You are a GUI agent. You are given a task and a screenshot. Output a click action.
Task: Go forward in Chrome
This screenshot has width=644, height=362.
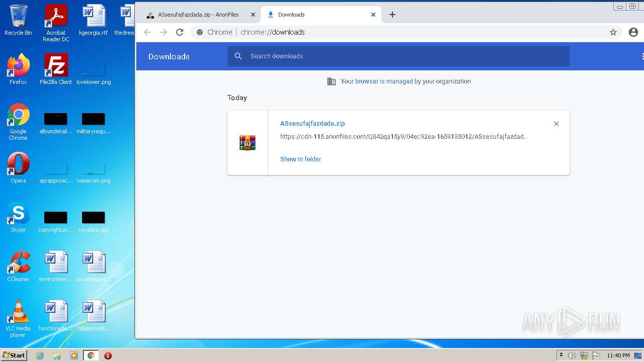coord(164,32)
